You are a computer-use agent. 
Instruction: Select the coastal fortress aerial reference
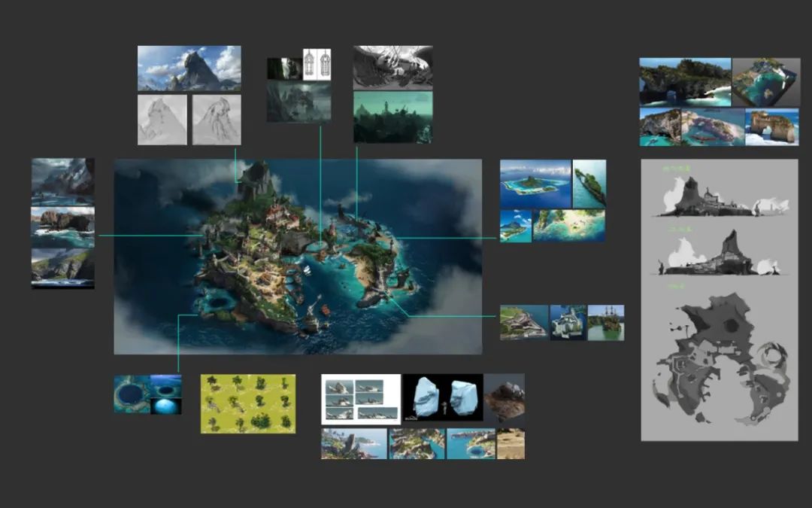(524, 322)
